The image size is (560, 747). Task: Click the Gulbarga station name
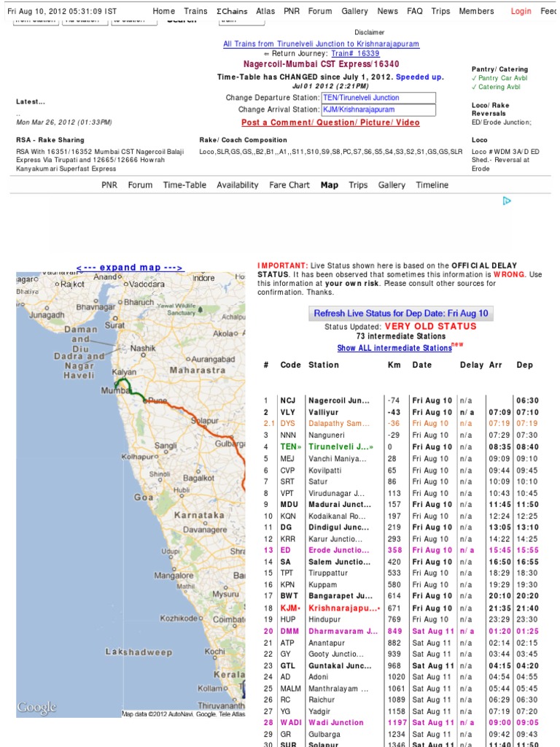click(324, 735)
